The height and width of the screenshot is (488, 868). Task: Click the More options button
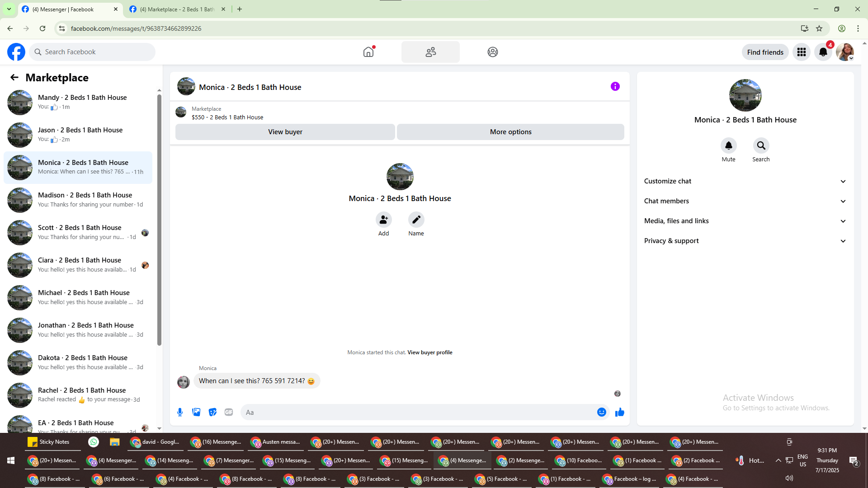pyautogui.click(x=510, y=132)
